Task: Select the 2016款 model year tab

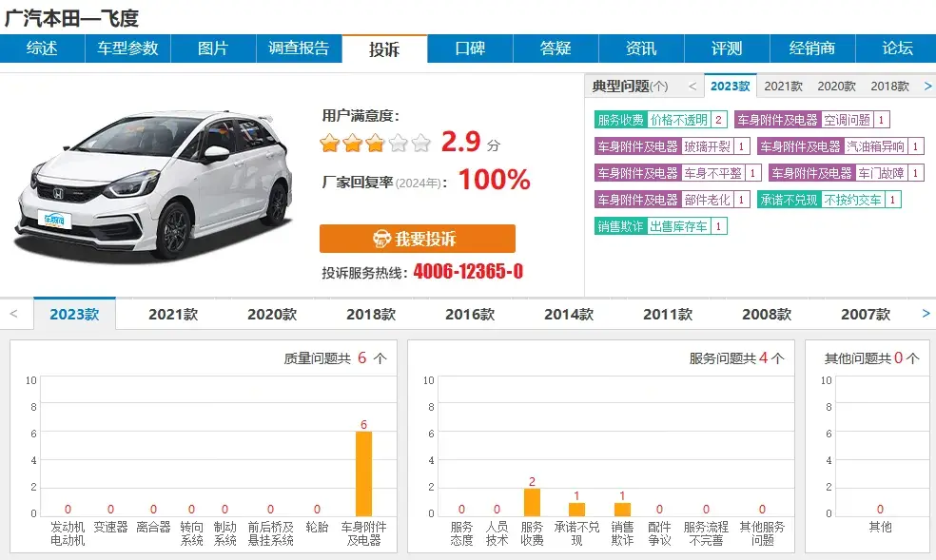Action: click(470, 315)
